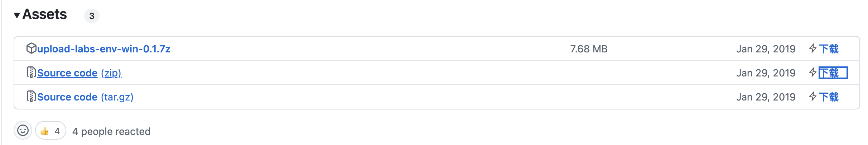The image size is (868, 145).
Task: Click the Assets count badge showing 3
Action: coord(92,16)
